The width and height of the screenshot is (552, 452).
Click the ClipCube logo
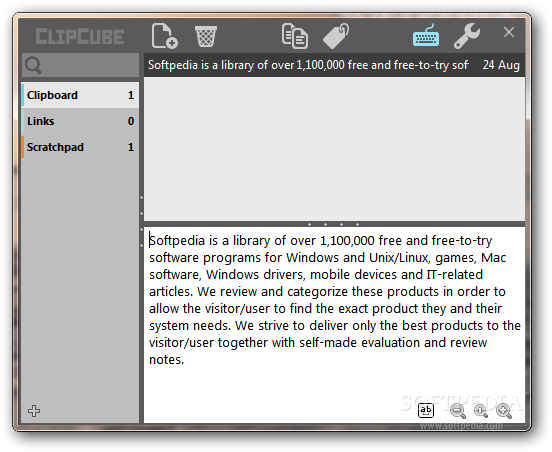80,36
